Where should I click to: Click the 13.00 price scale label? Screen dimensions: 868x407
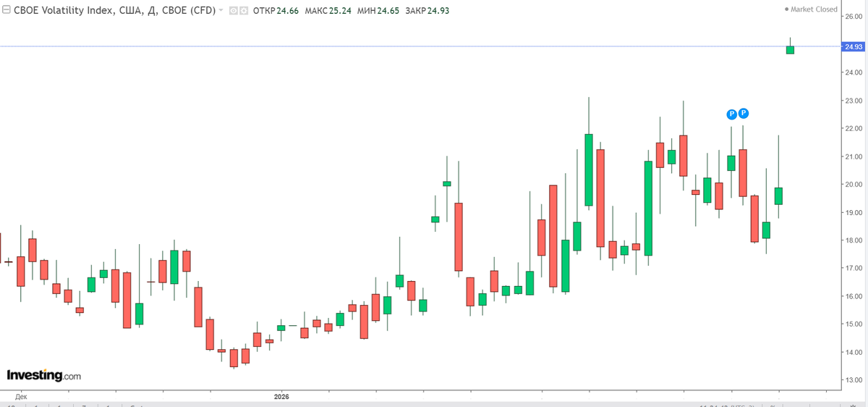[854, 380]
